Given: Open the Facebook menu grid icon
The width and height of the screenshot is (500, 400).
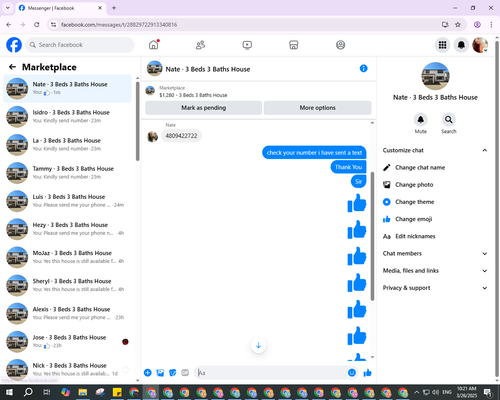Looking at the screenshot, I should click(x=442, y=45).
